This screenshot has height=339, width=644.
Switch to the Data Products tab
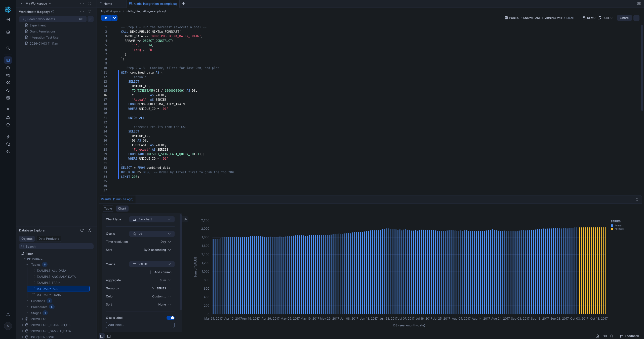pyautogui.click(x=49, y=239)
